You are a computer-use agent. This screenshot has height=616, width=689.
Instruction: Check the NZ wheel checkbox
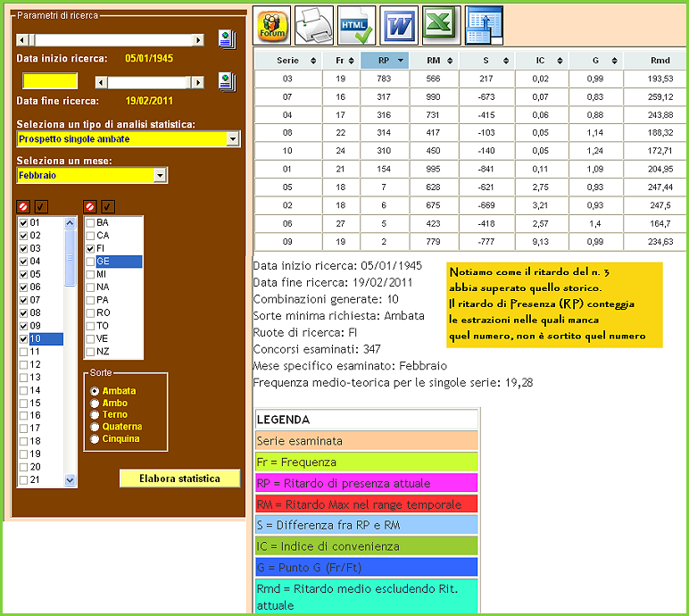pos(90,352)
